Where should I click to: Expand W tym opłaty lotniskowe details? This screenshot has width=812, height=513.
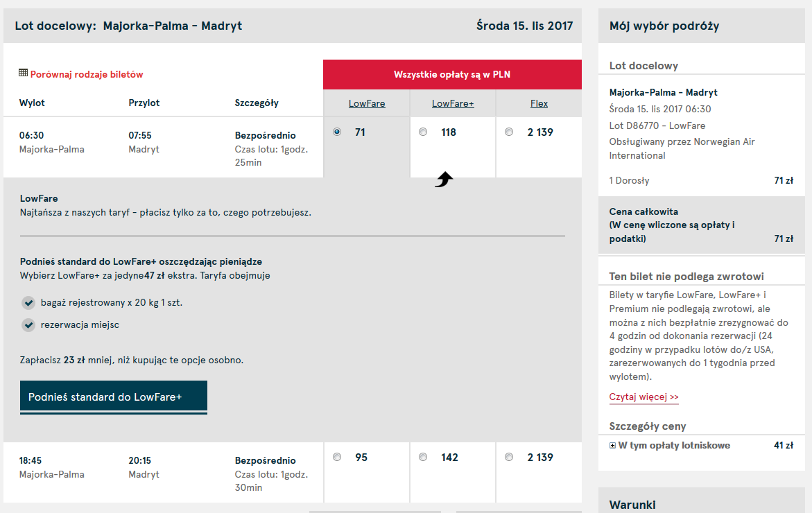coord(674,445)
